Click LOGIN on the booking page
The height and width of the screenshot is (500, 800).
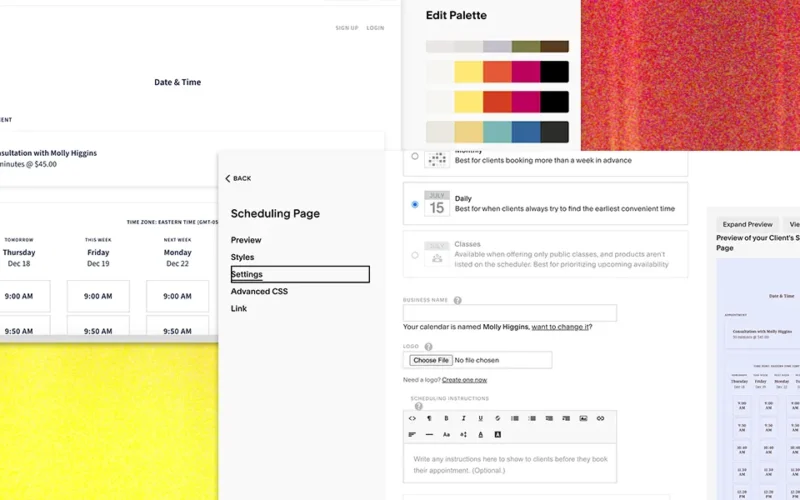(375, 28)
